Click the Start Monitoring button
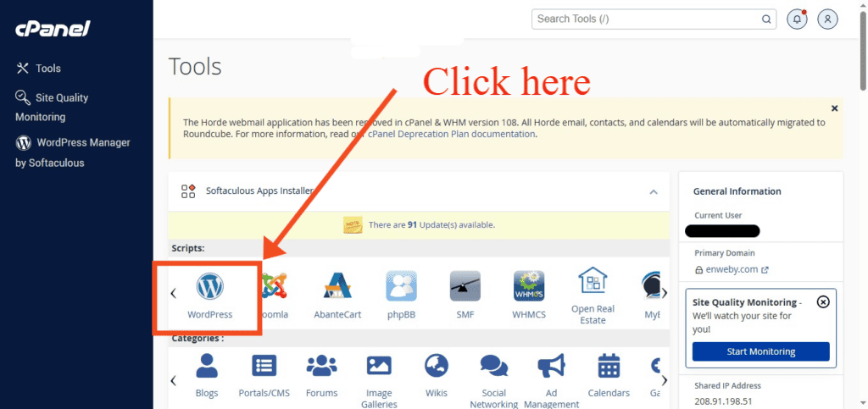This screenshot has height=409, width=868. (760, 351)
